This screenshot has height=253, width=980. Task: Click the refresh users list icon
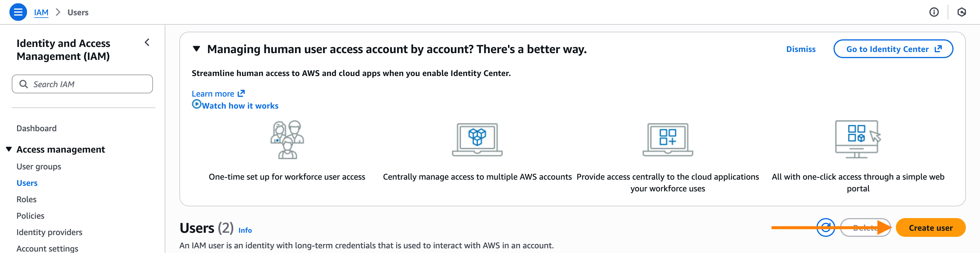(825, 227)
